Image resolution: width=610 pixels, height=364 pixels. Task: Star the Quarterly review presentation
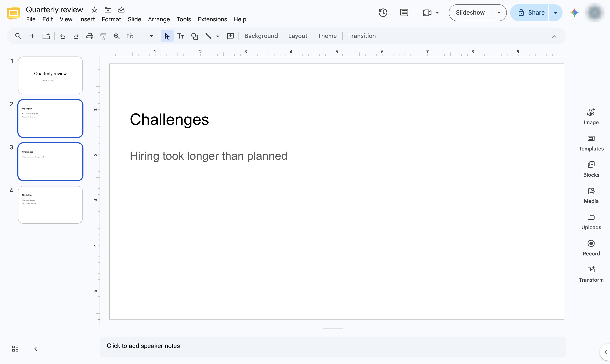pyautogui.click(x=94, y=10)
